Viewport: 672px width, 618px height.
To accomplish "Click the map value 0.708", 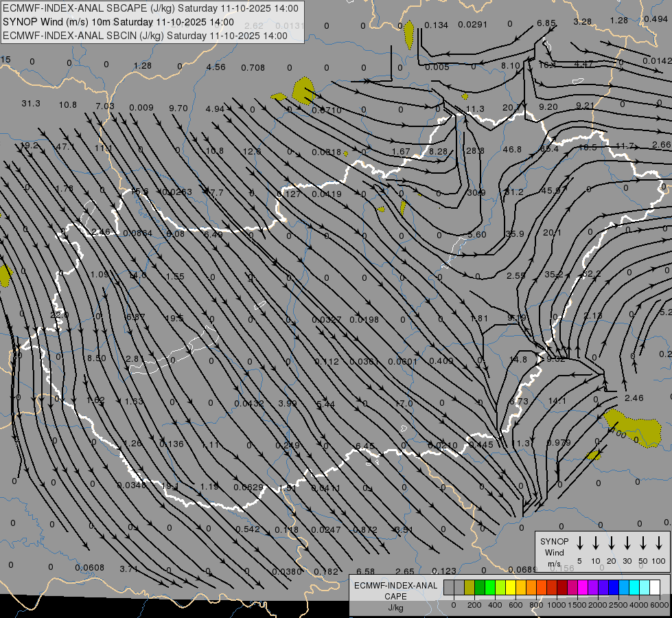I will 253,67.
